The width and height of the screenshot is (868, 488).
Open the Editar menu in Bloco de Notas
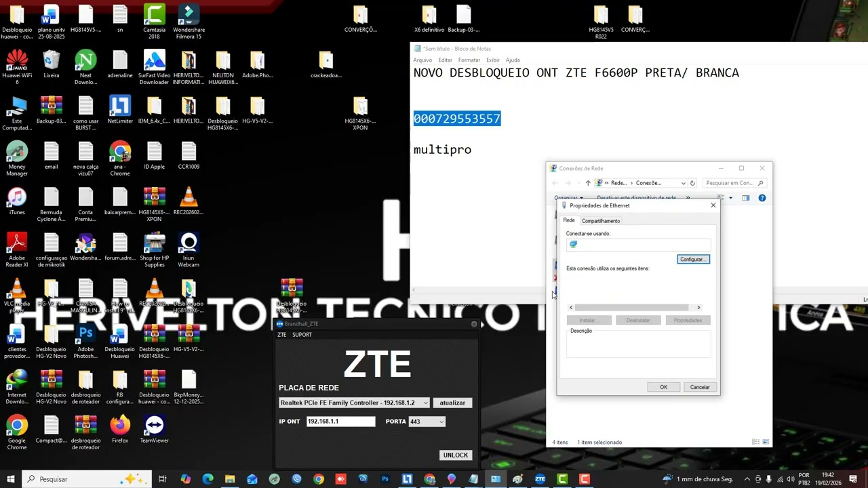point(445,60)
